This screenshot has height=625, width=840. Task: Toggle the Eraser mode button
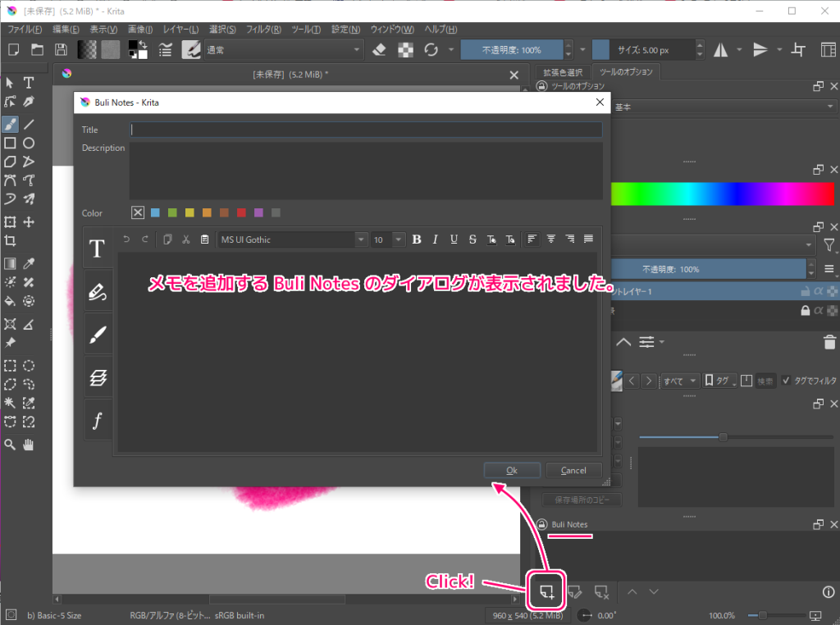pyautogui.click(x=379, y=50)
